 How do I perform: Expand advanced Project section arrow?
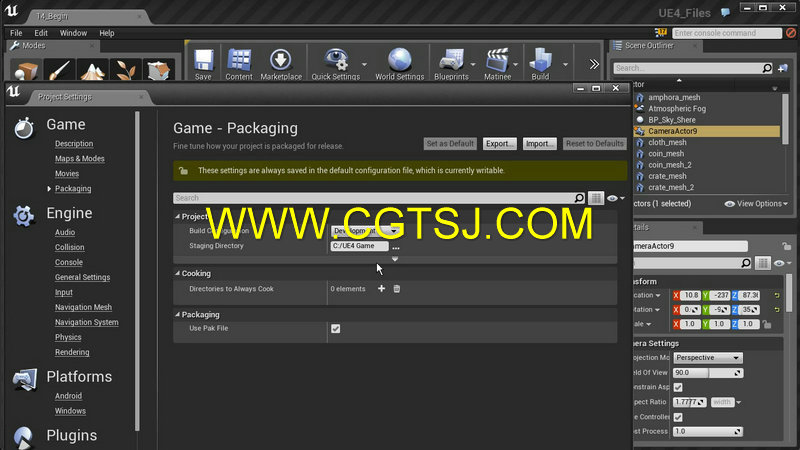click(x=395, y=259)
